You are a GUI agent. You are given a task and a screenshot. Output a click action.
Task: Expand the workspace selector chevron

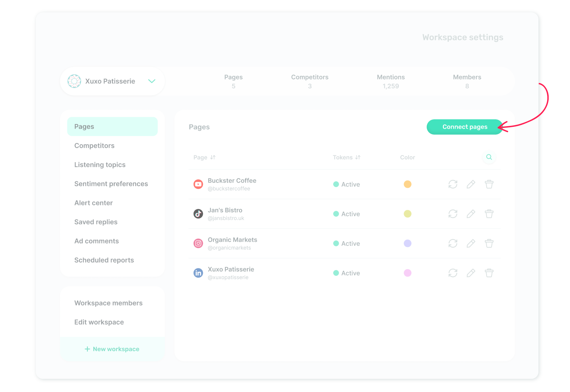(x=152, y=81)
